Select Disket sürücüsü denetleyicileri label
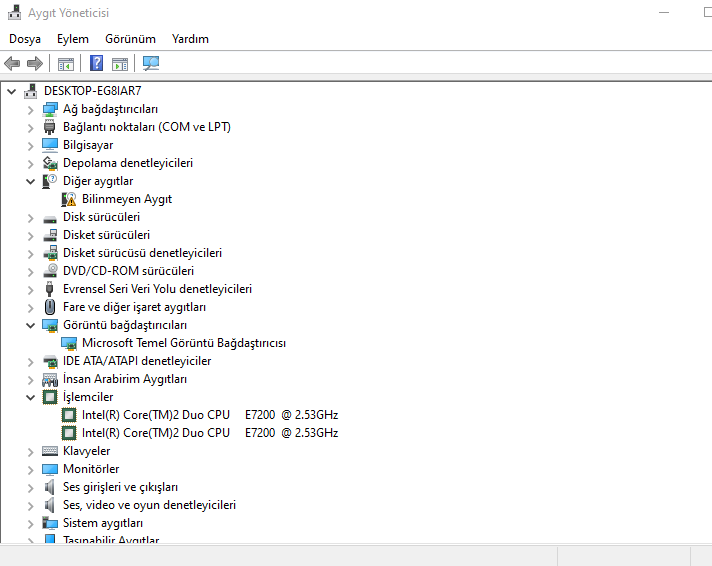The image size is (712, 566). pos(142,253)
